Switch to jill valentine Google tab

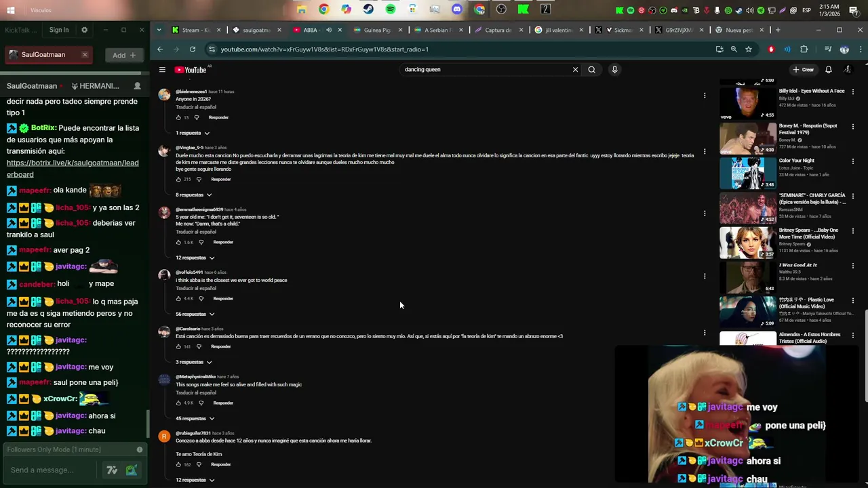pyautogui.click(x=558, y=30)
